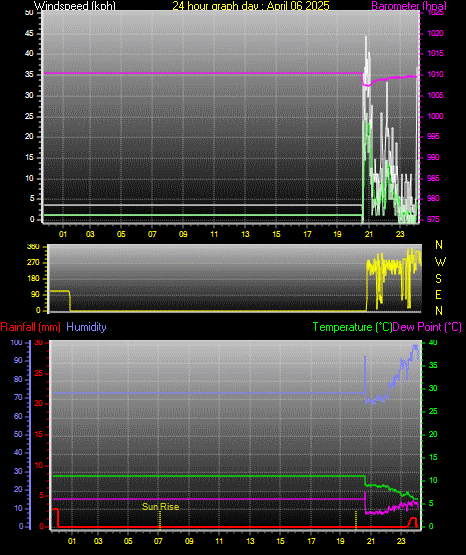466x555 pixels.
Task: Click the blue 50 humidity axis value
Action: point(18,434)
